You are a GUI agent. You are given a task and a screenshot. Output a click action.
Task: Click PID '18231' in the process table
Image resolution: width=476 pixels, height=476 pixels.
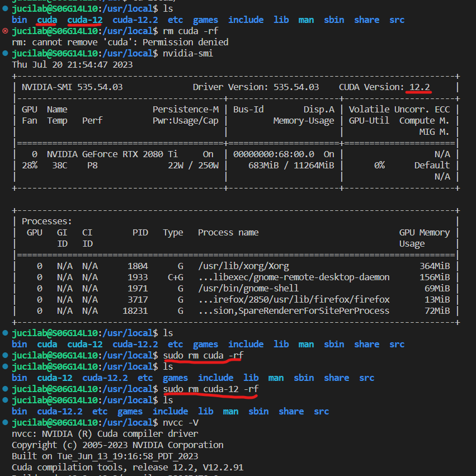(135, 311)
